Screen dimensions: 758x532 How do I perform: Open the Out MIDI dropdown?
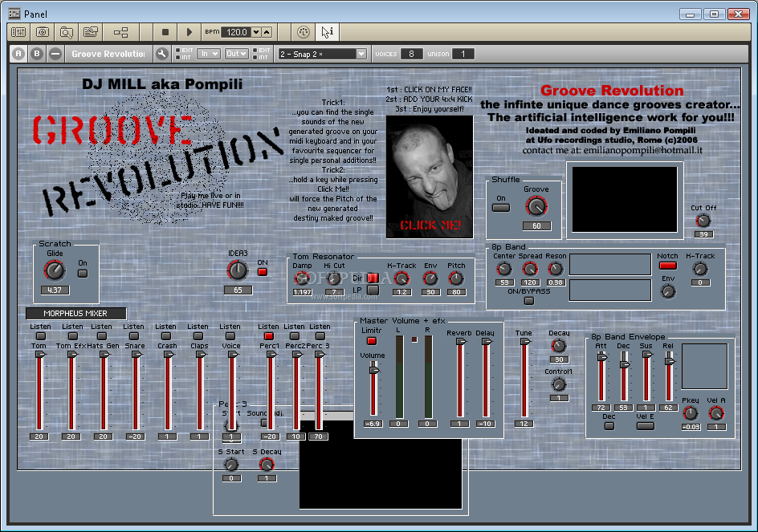237,54
